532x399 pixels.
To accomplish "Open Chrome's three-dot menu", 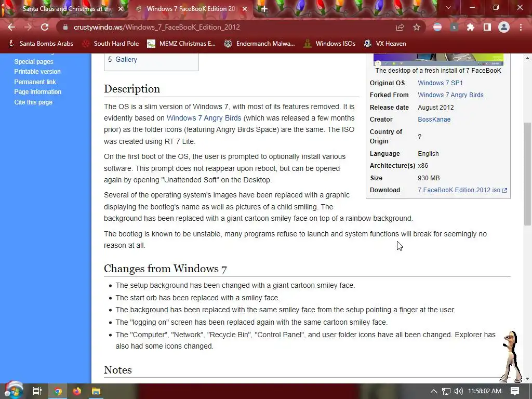I will click(x=521, y=27).
